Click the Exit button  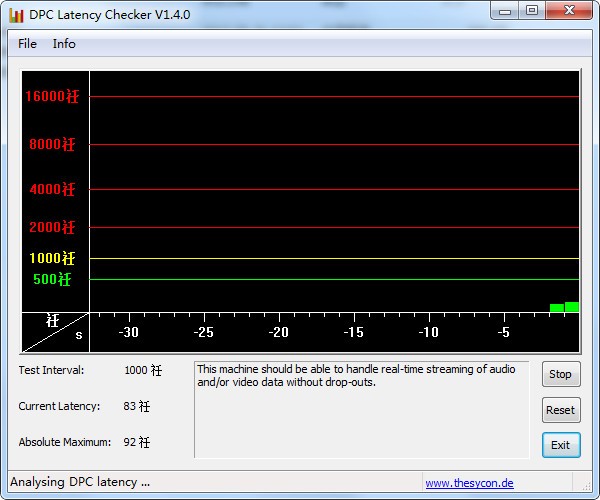pos(560,445)
